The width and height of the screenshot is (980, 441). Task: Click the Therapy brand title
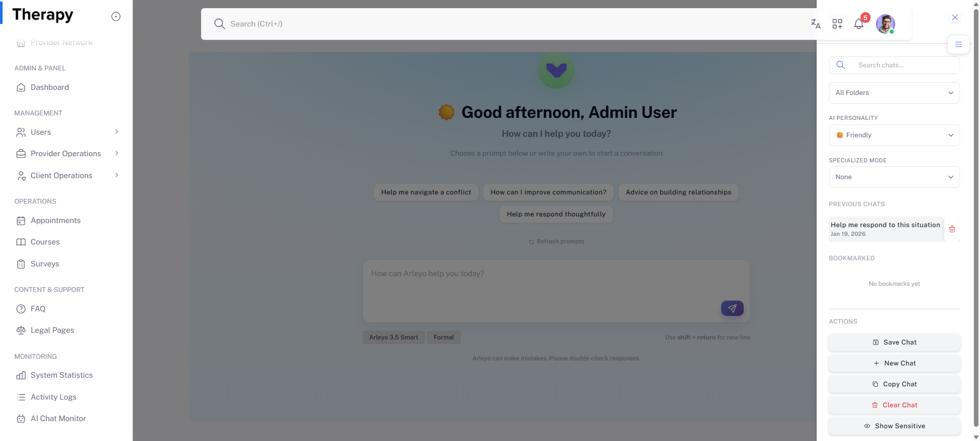(43, 15)
